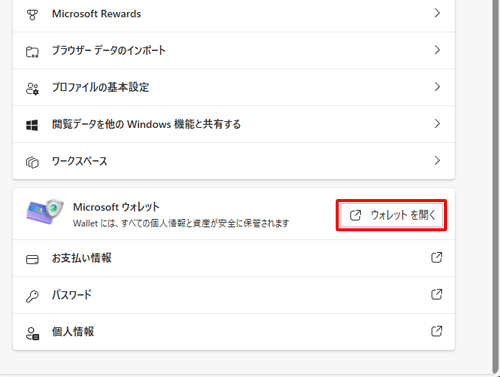Select 閲覧データを他の Windows 機能と共有する label
This screenshot has height=377, width=500.
point(146,124)
